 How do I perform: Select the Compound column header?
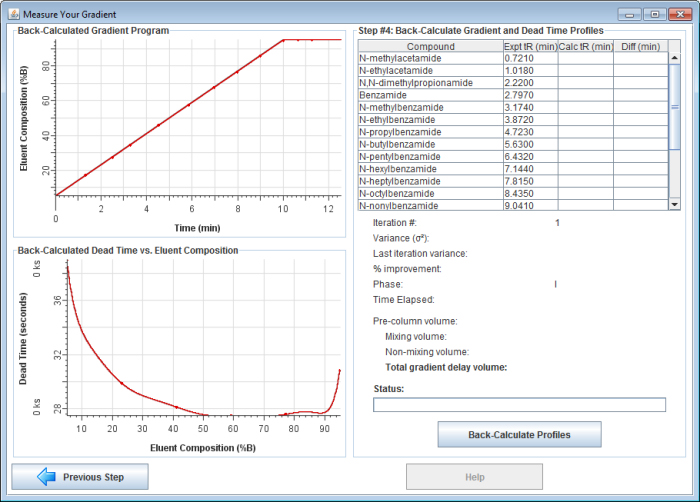coord(430,46)
